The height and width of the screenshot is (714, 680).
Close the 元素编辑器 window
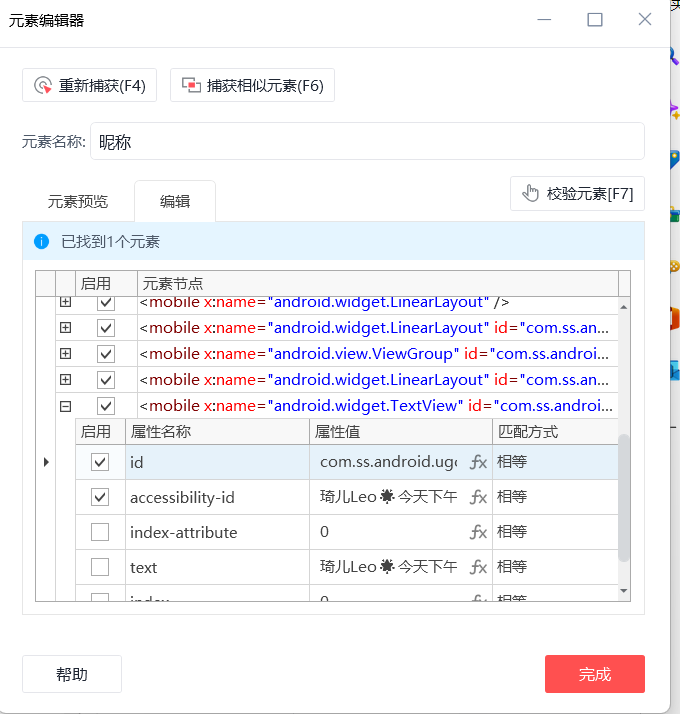[x=644, y=20]
